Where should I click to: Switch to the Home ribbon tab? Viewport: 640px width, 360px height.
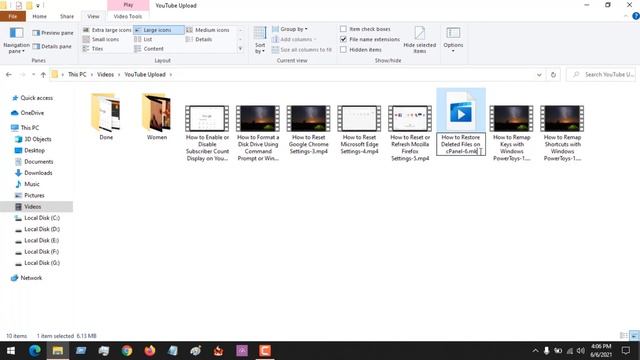pyautogui.click(x=40, y=16)
